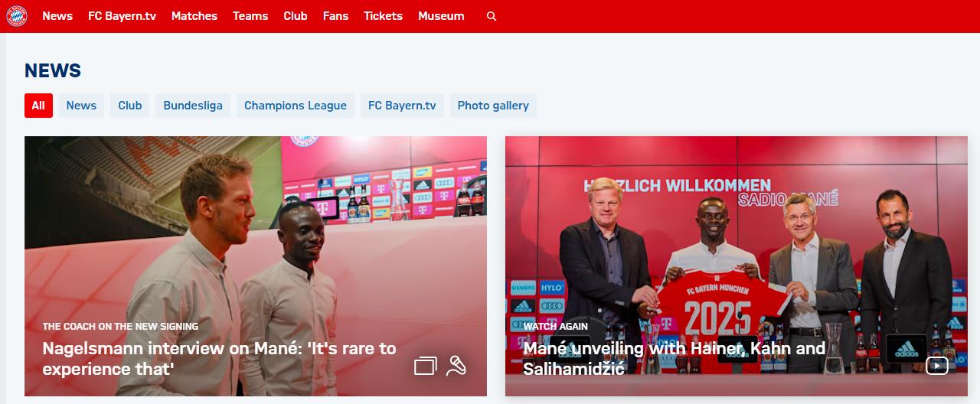
Task: Open the Mané unveiling video thumbnail
Action: pyautogui.click(x=737, y=266)
